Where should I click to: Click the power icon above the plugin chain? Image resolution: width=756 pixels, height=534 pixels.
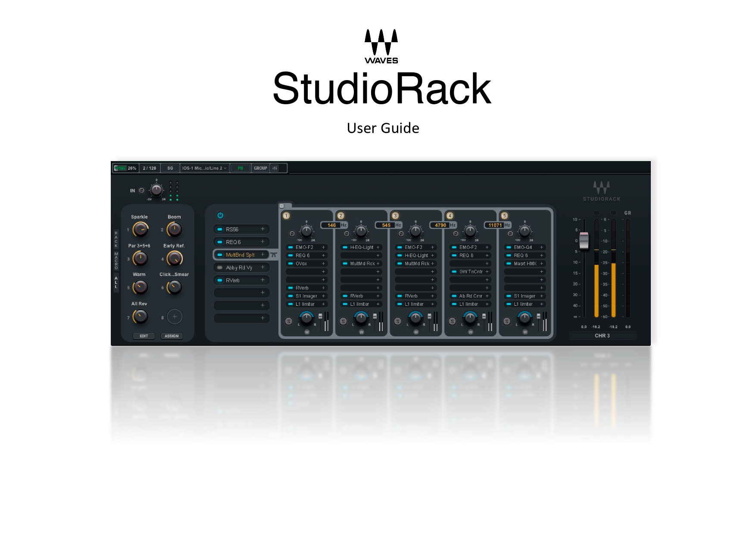pyautogui.click(x=220, y=215)
